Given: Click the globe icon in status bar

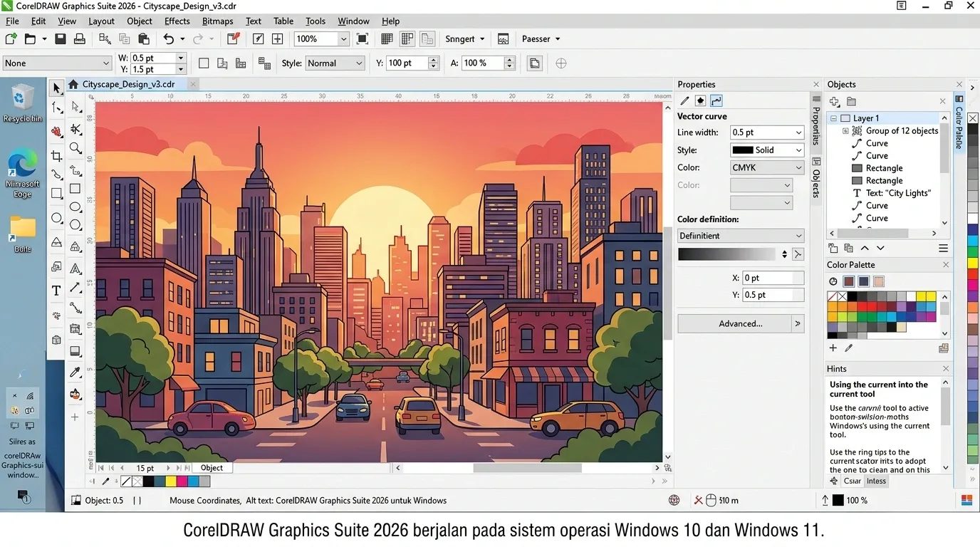Looking at the screenshot, I should [x=674, y=501].
